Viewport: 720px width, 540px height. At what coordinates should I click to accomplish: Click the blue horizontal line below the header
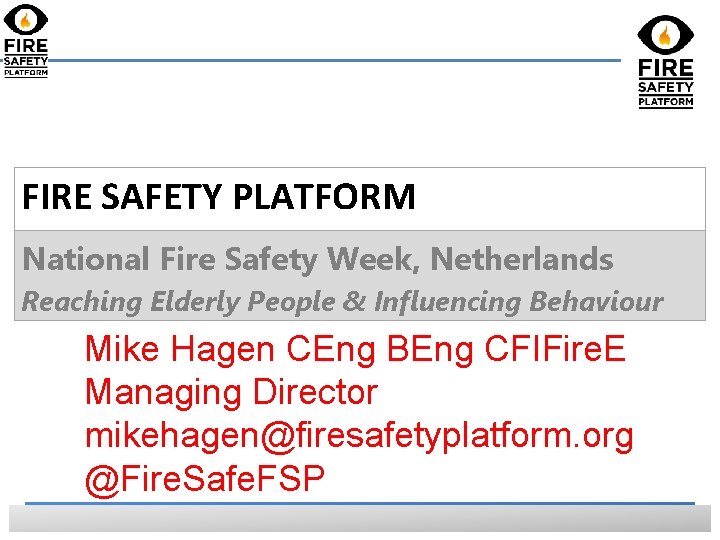pyautogui.click(x=334, y=60)
